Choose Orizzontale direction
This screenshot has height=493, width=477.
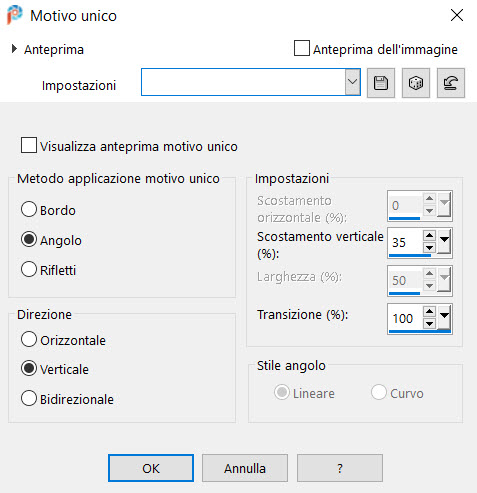pos(29,339)
